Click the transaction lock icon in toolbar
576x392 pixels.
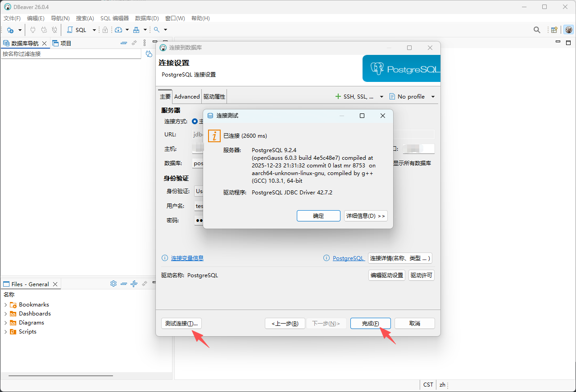click(105, 30)
